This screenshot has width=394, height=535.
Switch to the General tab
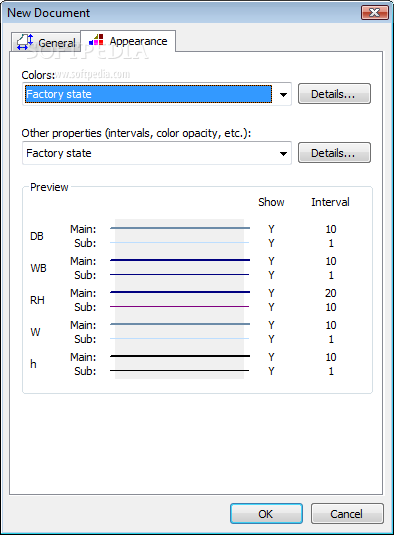coord(46,42)
